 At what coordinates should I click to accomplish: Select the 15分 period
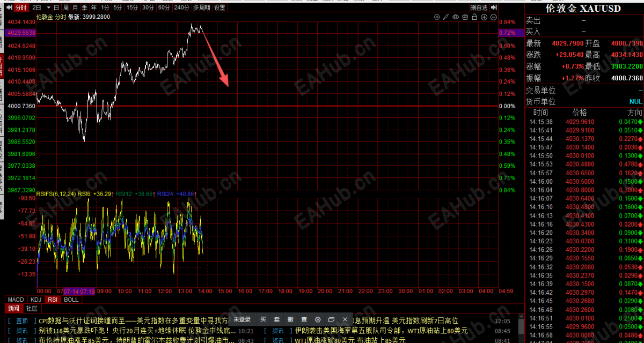coord(132,8)
